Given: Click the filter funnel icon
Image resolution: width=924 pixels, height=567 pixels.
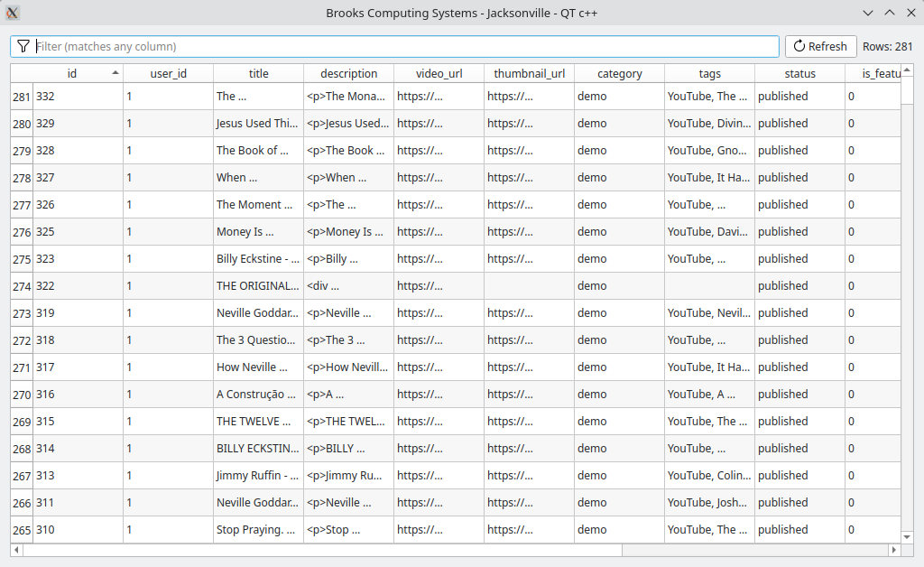Looking at the screenshot, I should click(23, 46).
